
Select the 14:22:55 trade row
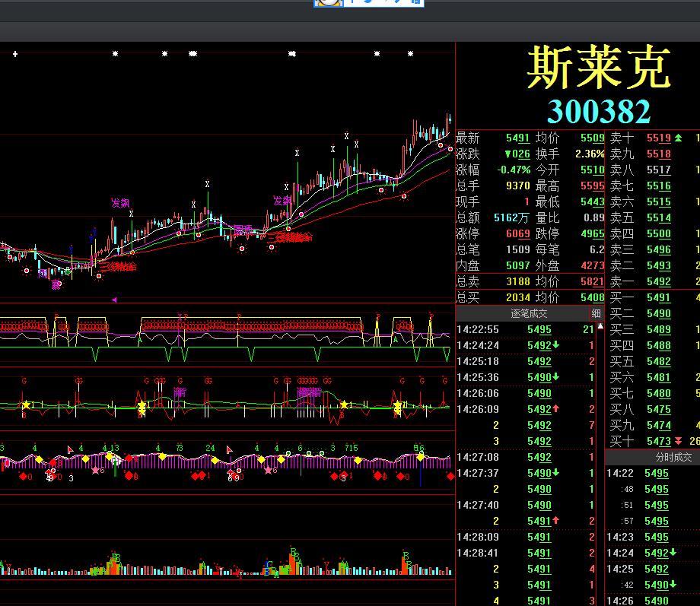(x=526, y=329)
